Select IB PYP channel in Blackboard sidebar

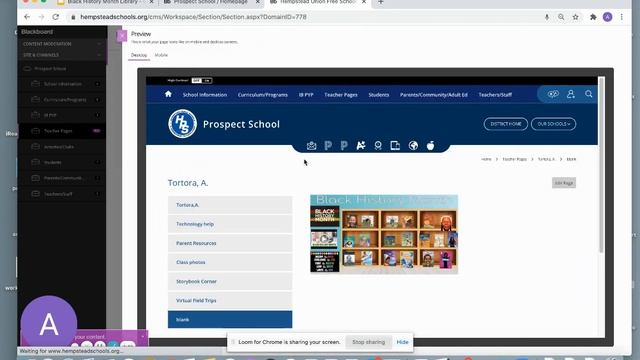(62, 116)
